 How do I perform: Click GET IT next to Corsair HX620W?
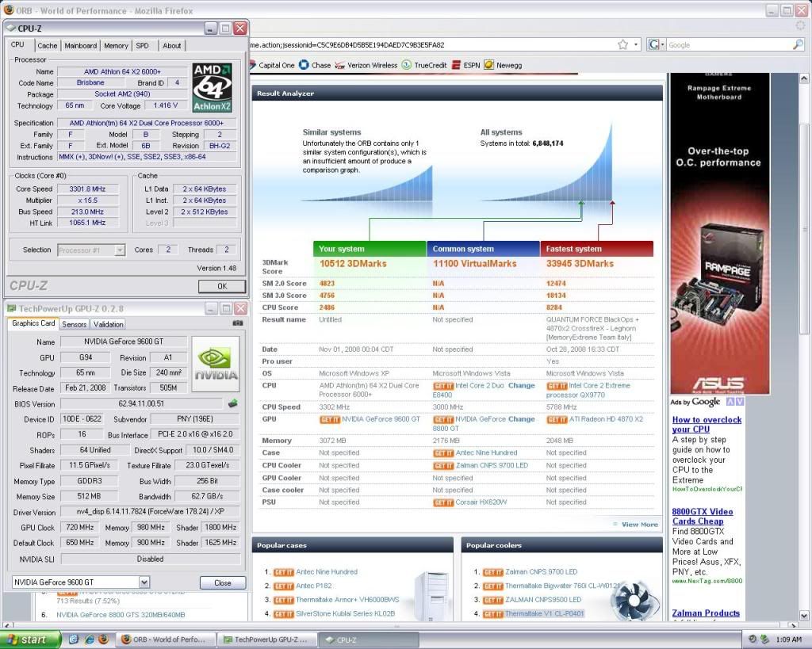(443, 502)
